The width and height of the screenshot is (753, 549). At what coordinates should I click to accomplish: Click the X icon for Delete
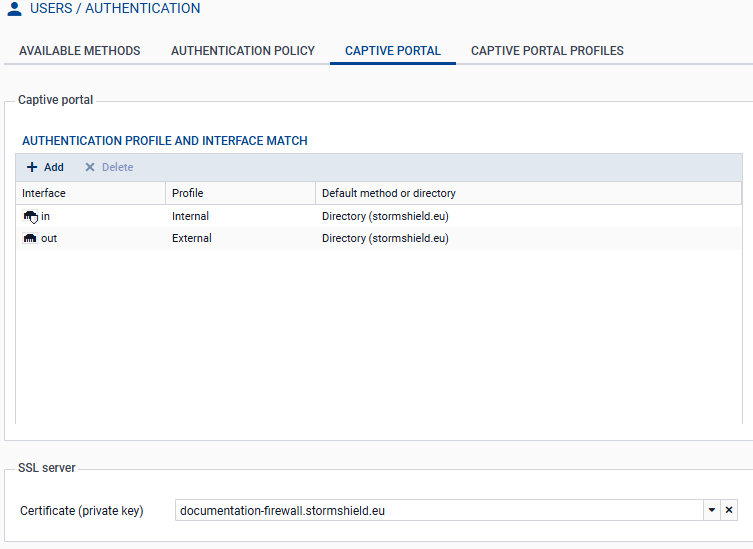90,167
